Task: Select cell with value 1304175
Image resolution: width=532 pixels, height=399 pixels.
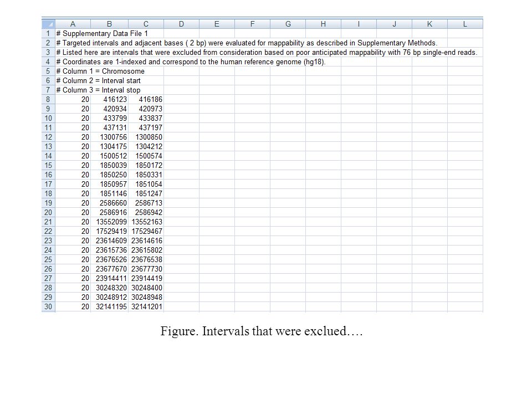Action: click(109, 146)
